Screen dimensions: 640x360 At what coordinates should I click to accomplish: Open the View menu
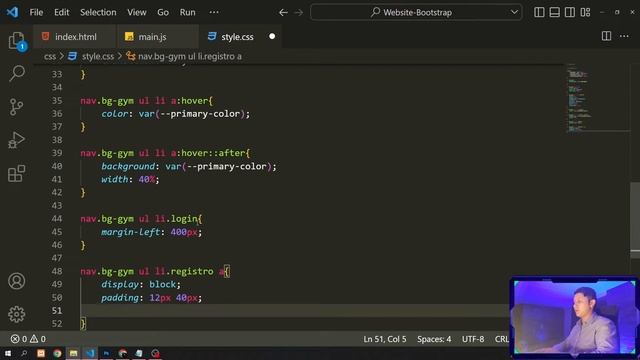click(137, 12)
